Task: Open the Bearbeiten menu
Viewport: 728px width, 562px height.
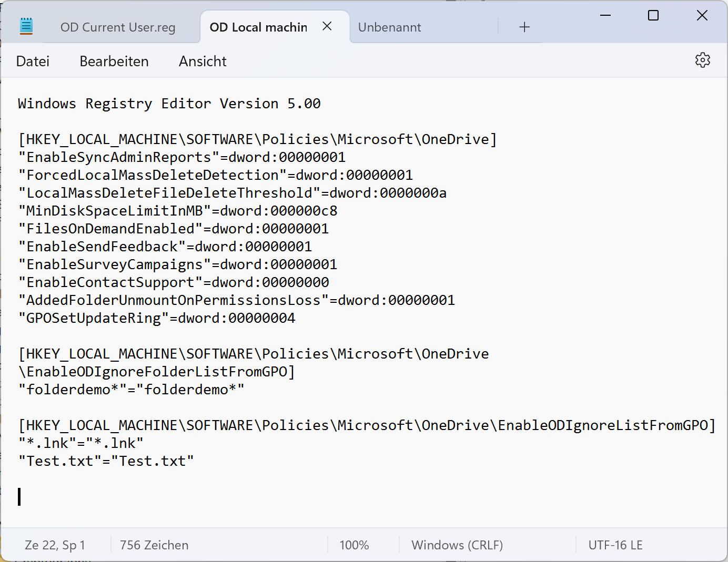Action: click(x=114, y=62)
